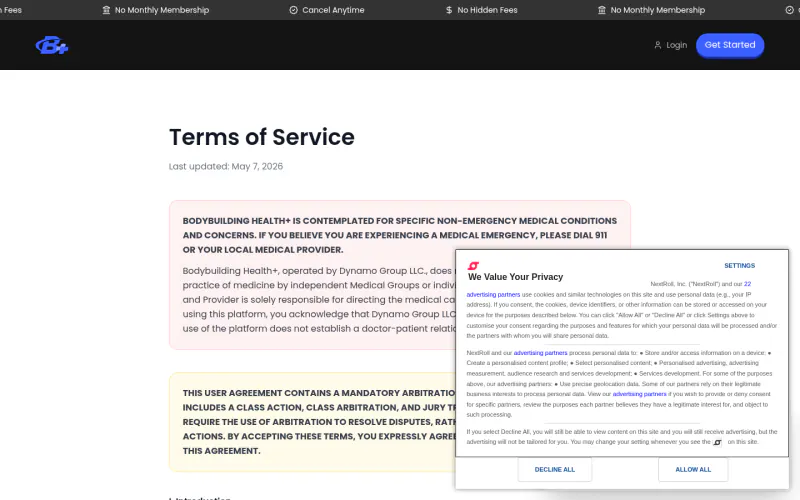Click the Cancel Anytime banner text
The width and height of the screenshot is (800, 500).
pos(333,10)
